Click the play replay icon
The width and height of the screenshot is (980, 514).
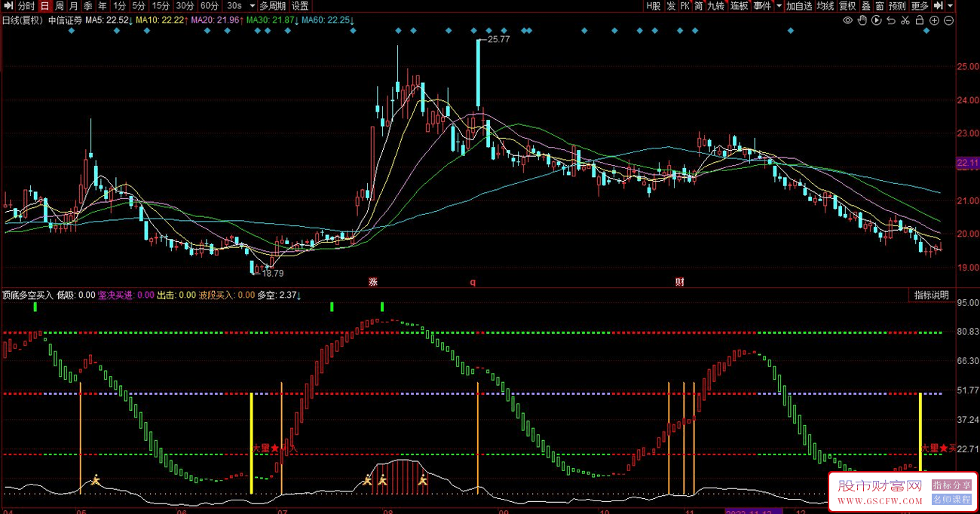click(877, 20)
